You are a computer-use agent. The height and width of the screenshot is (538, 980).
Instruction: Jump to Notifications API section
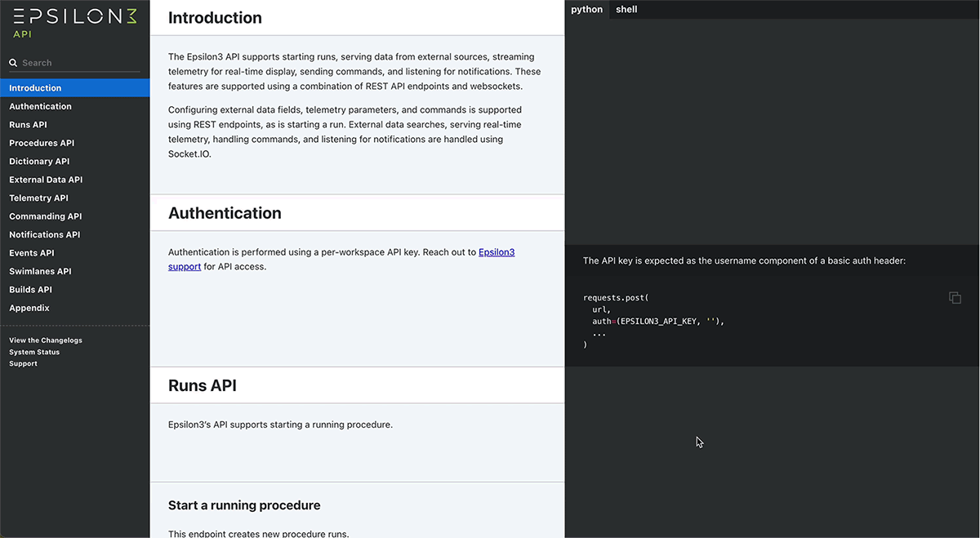(44, 235)
